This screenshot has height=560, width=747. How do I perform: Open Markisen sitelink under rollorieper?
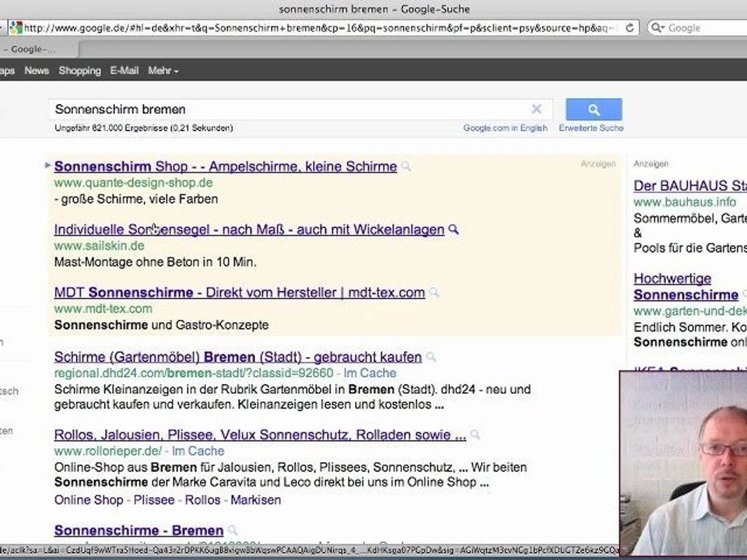click(x=256, y=500)
